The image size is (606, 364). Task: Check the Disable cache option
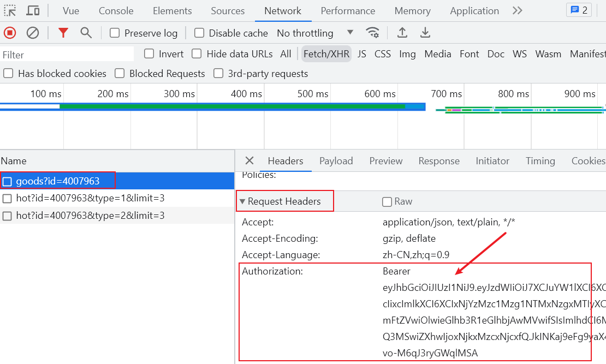(199, 33)
